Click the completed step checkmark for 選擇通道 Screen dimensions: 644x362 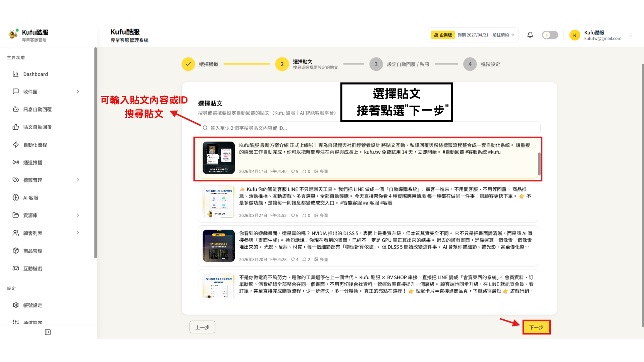point(188,64)
